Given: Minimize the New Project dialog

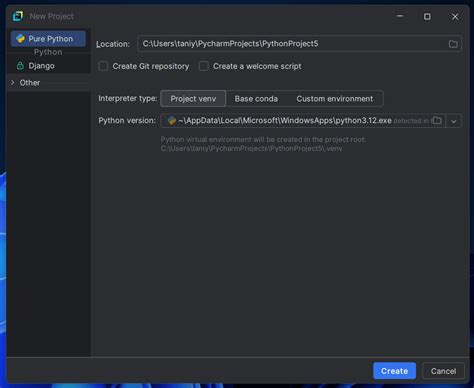Looking at the screenshot, I should click(x=400, y=16).
